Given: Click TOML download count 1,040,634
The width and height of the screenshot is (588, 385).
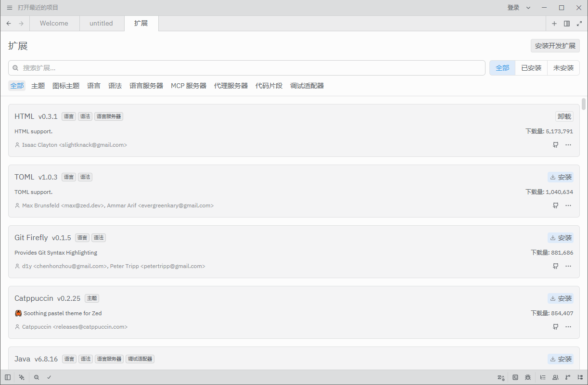Looking at the screenshot, I should [x=559, y=192].
